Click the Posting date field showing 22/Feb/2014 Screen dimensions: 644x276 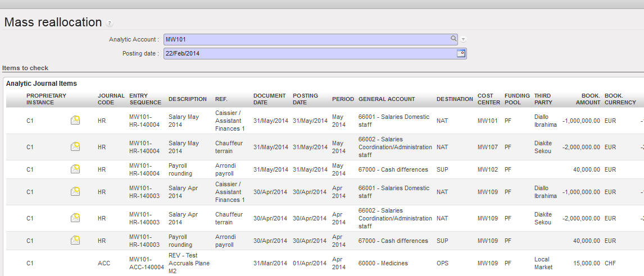pos(309,53)
